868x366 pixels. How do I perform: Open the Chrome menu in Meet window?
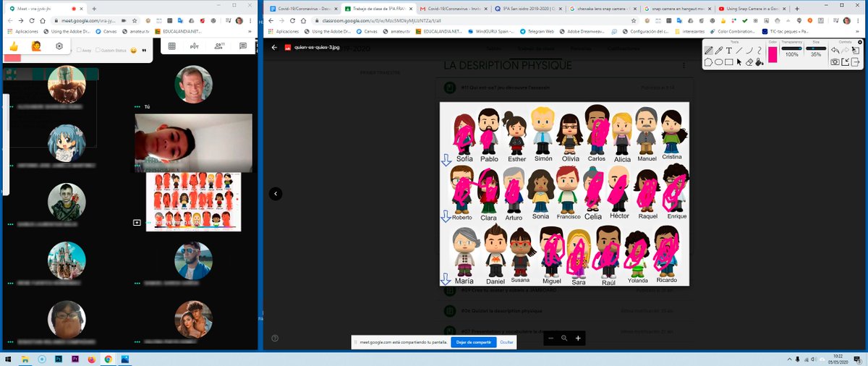250,21
